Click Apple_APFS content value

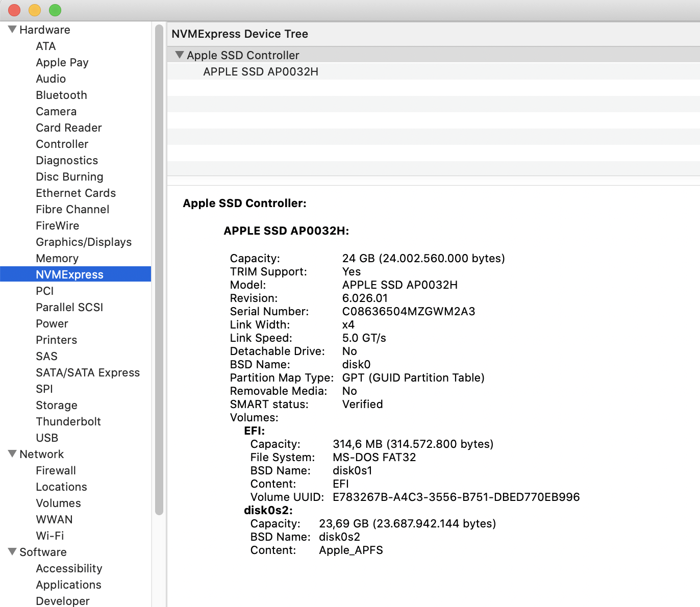coord(351,550)
